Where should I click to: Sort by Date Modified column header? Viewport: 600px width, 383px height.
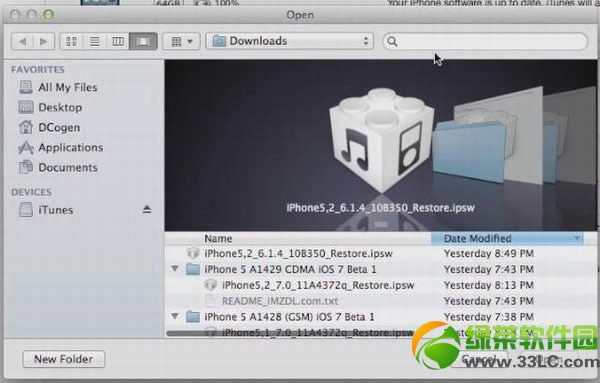click(x=507, y=238)
